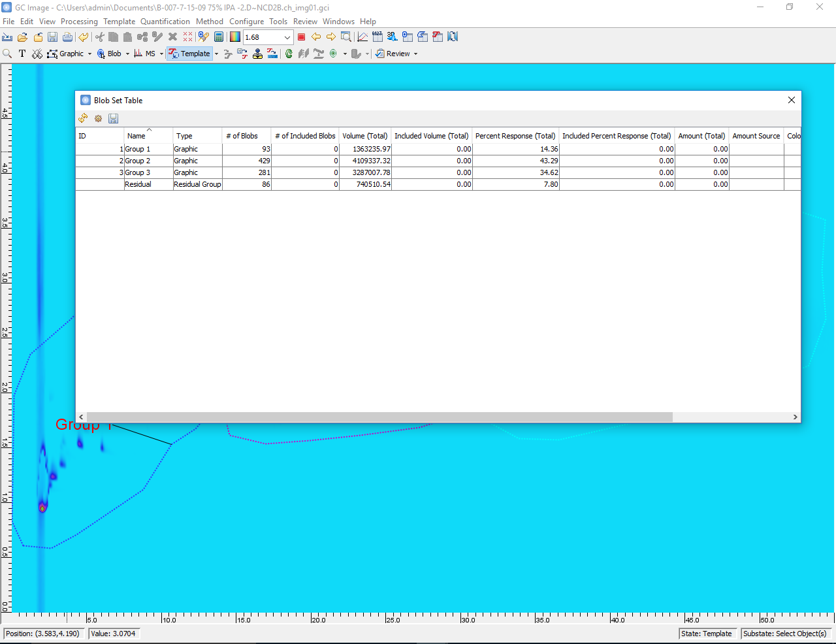The height and width of the screenshot is (644, 836).
Task: Open the Blob tool dropdown arrow
Action: click(127, 54)
